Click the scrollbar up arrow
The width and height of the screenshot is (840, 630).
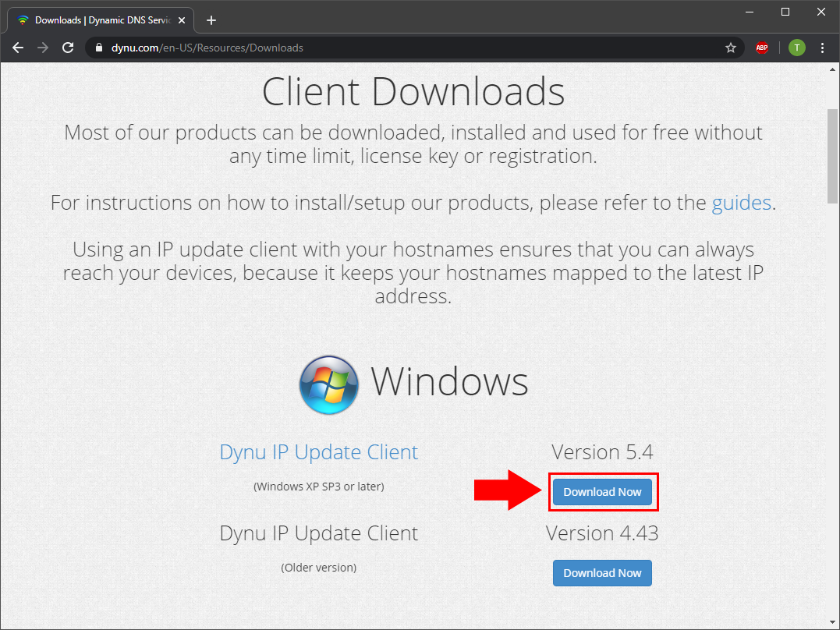tap(832, 69)
